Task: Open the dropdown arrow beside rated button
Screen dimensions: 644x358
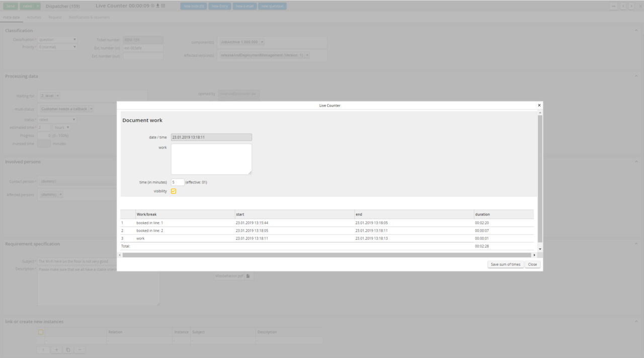Action: 38,6
